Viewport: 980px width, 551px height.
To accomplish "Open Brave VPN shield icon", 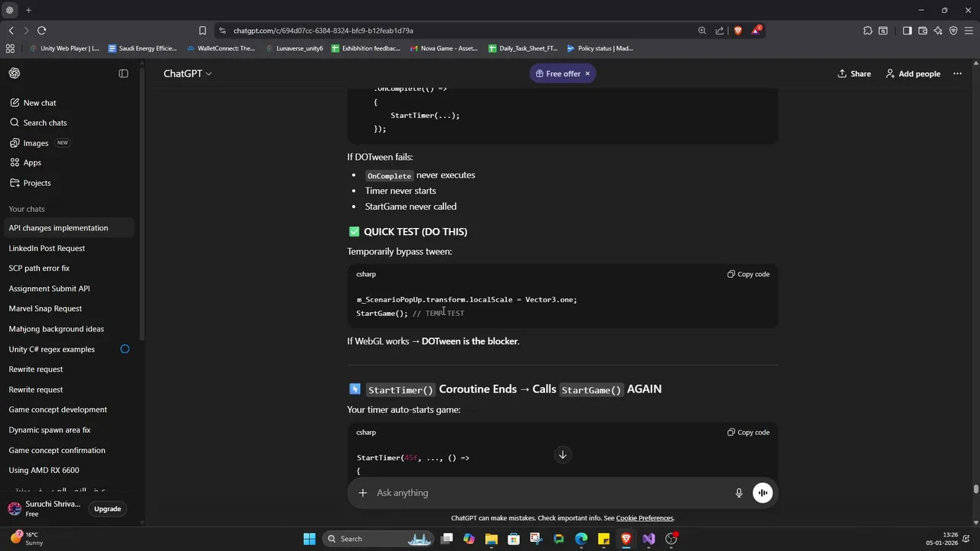I will coord(953,31).
